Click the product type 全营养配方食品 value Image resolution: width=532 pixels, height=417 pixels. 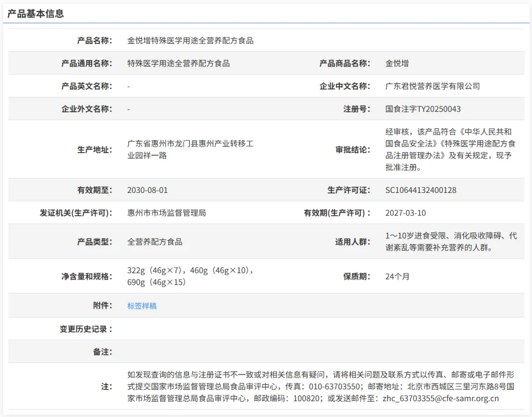155,242
